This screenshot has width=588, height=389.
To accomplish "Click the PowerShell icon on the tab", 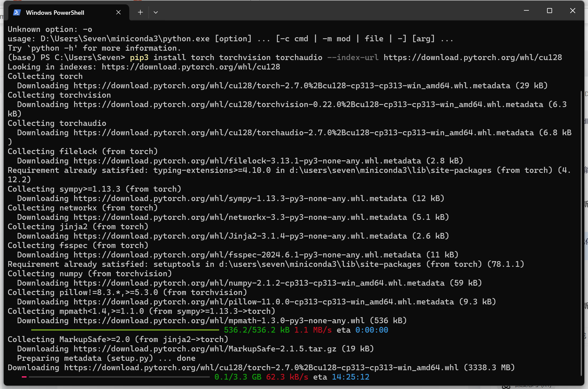I will coord(17,12).
